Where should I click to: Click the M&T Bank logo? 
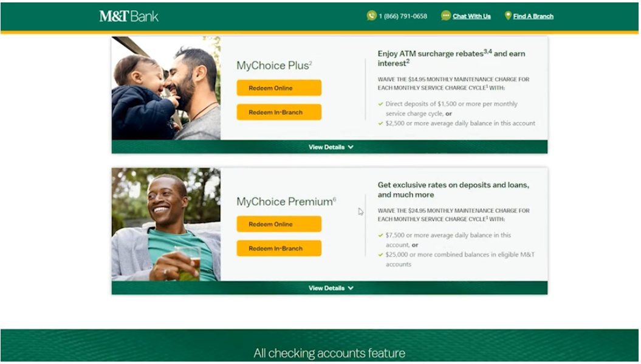click(x=128, y=16)
